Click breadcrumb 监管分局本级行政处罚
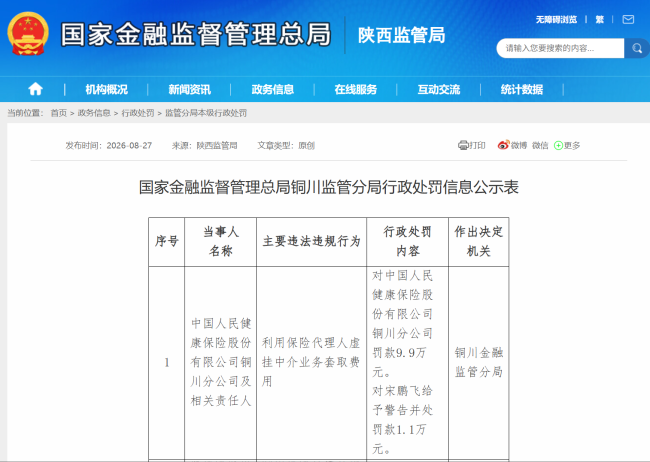This screenshot has width=650, height=462. [206, 113]
